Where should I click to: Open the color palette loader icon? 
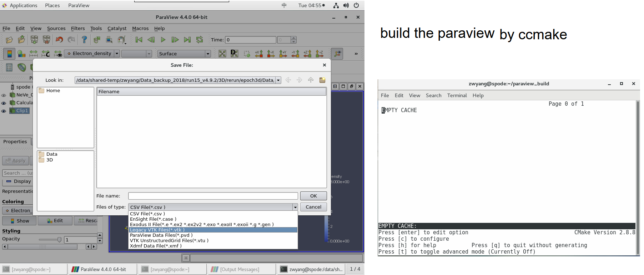(x=122, y=40)
